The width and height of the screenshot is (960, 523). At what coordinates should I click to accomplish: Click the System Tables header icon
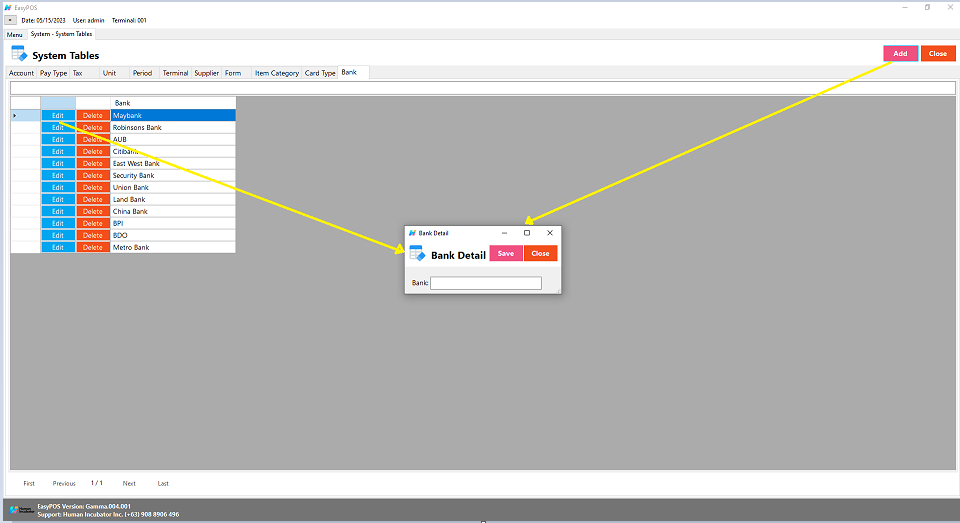[x=19, y=54]
